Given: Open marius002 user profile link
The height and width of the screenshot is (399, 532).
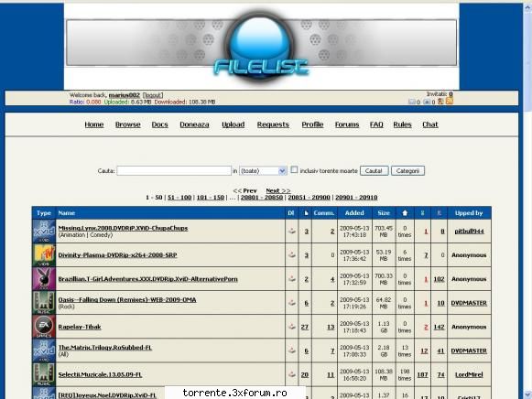Looking at the screenshot, I should (x=125, y=95).
